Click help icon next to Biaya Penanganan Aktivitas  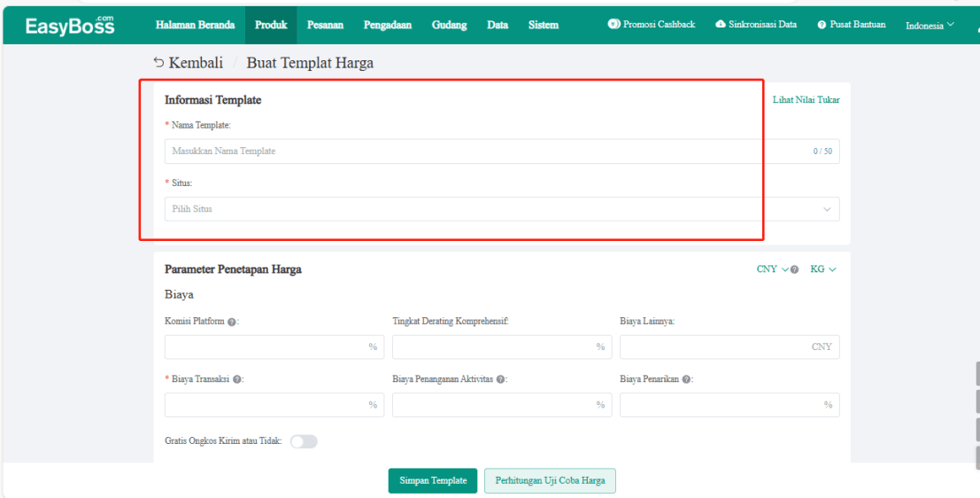coord(501,379)
